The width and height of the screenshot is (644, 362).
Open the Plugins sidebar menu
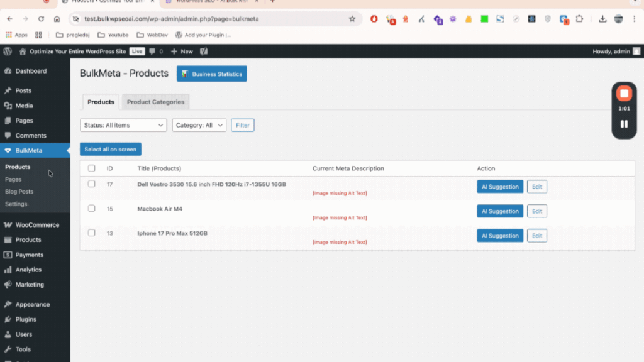coord(26,319)
